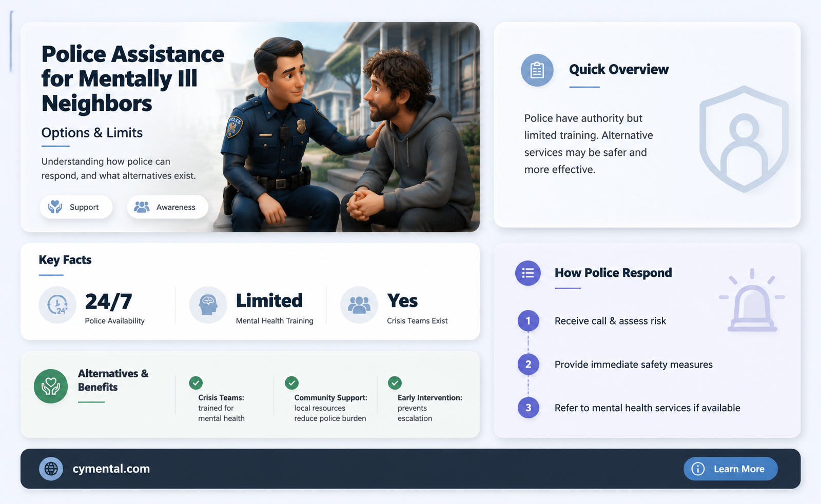Click the globe icon in footer bar

pos(51,469)
